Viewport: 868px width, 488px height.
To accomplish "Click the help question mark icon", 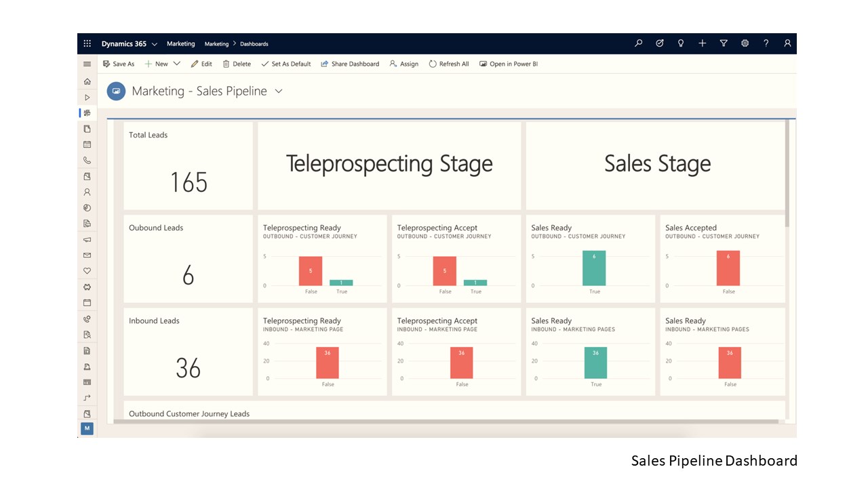I will point(766,43).
